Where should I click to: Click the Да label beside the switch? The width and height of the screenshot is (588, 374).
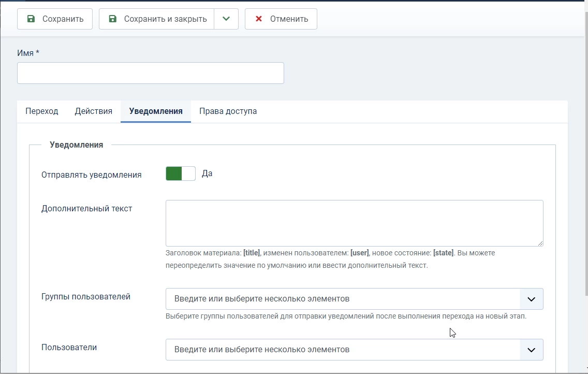coord(207,174)
